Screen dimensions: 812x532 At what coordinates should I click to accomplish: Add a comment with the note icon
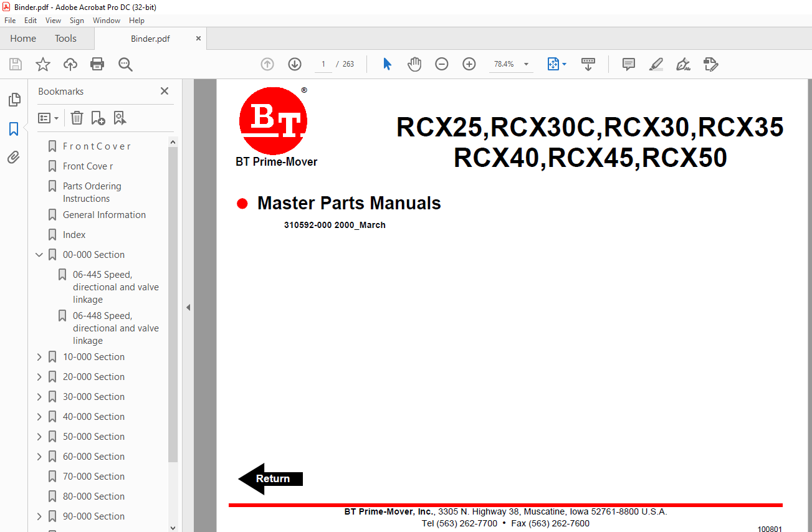(x=629, y=64)
